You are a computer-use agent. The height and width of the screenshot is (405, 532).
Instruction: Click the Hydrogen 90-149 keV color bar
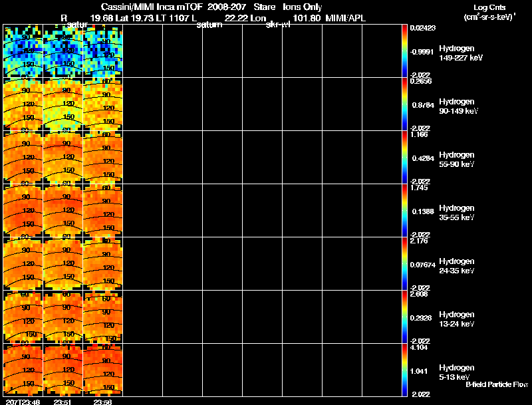(x=405, y=104)
